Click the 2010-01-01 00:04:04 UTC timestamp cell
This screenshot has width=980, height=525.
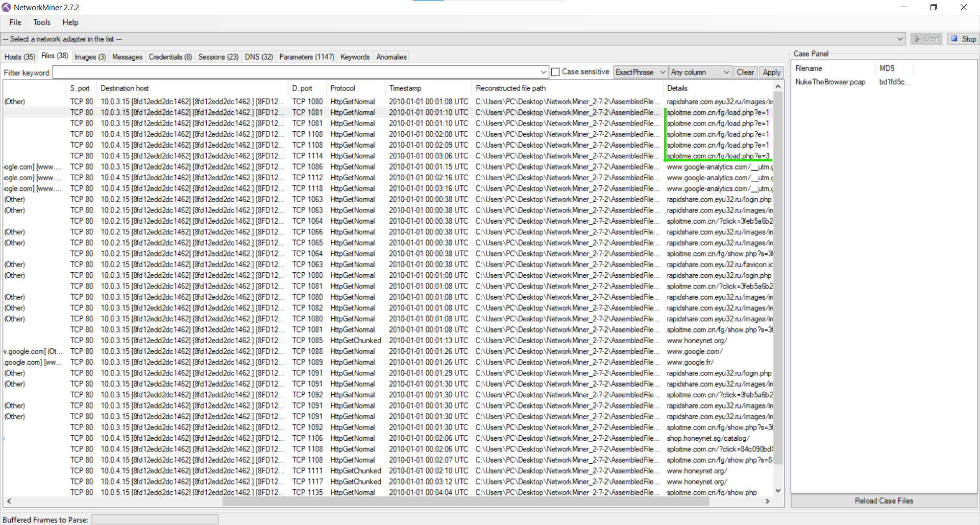point(428,493)
